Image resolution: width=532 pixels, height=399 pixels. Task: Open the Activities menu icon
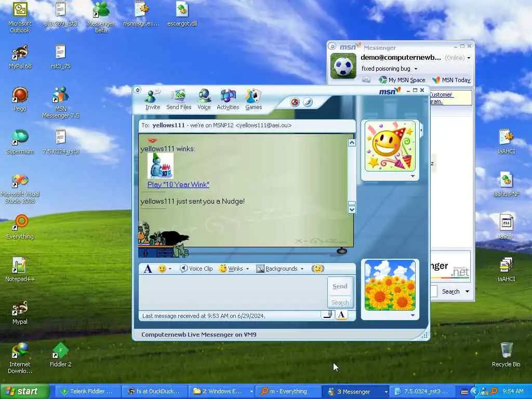(x=228, y=100)
